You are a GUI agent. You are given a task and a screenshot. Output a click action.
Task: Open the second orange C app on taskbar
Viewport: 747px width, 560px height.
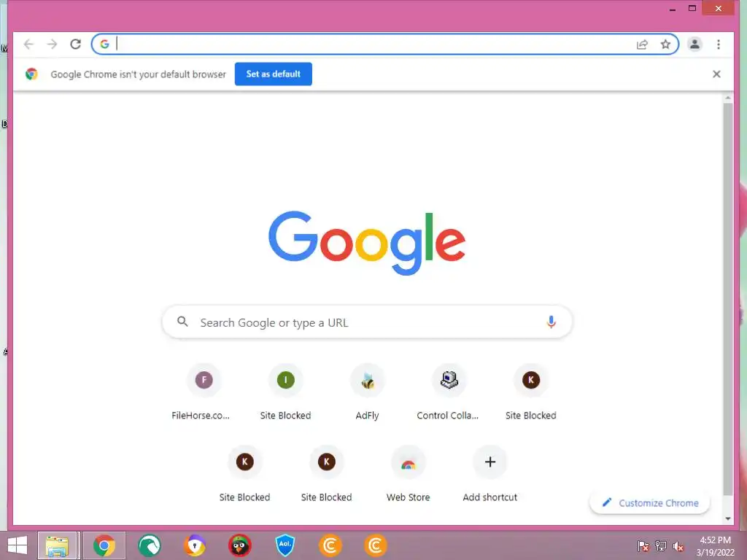[376, 545]
